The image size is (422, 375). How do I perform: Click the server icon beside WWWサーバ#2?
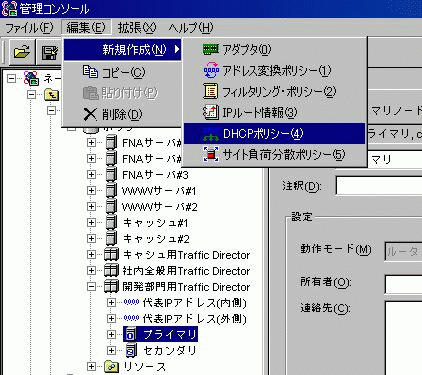[111, 206]
